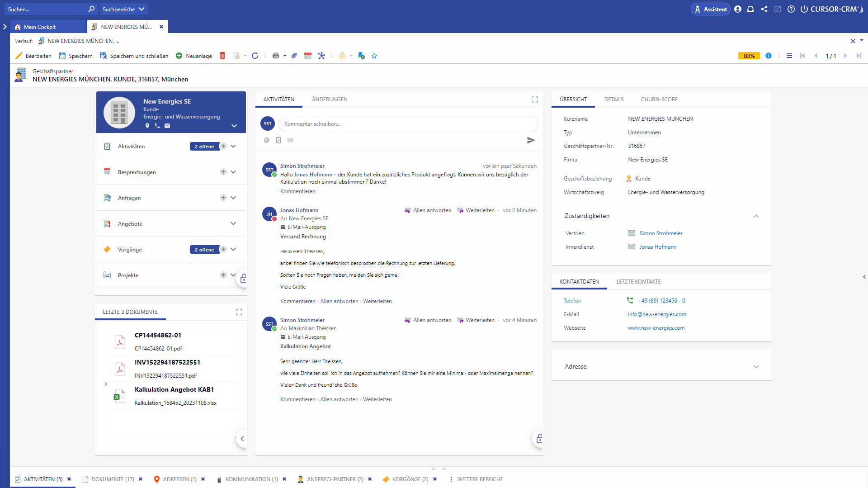Send the comment with the arrow icon
The image size is (868, 488).
pyautogui.click(x=531, y=140)
